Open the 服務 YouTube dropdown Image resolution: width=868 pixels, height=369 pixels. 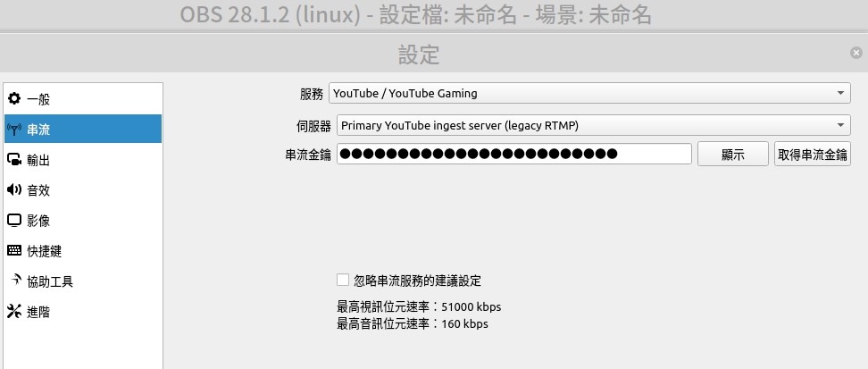click(589, 93)
